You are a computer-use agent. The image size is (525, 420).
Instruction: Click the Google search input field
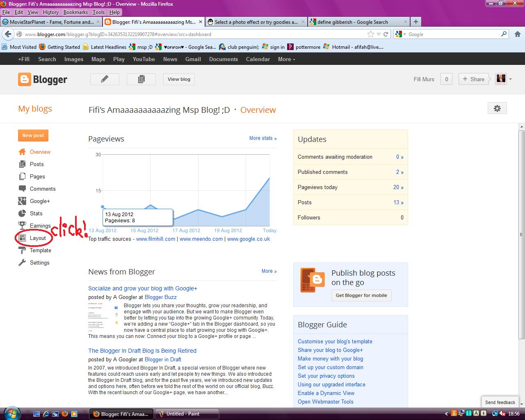[453, 34]
